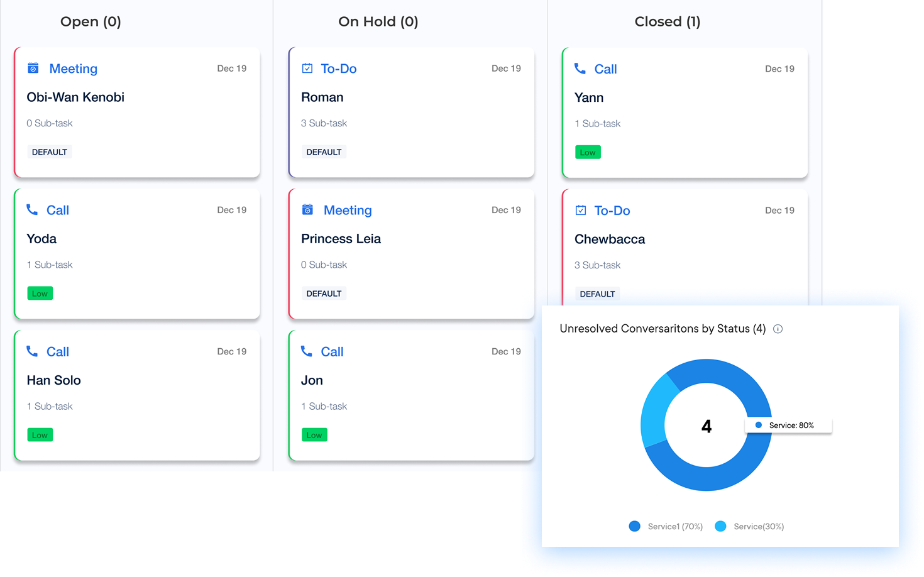924x577 pixels.
Task: Click Unresolved Conversaritons by Status title
Action: 663,329
